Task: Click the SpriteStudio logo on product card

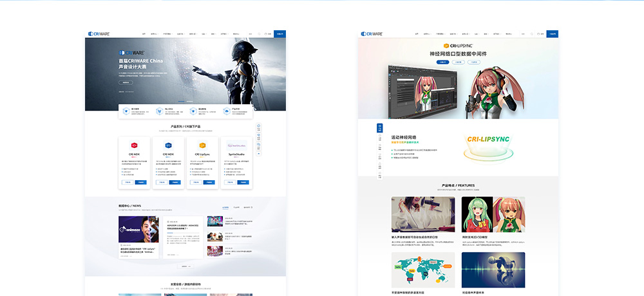Action: point(236,145)
